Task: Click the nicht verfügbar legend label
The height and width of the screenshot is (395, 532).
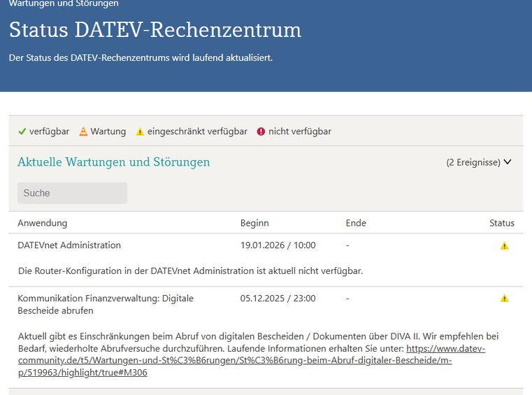Action: tap(300, 131)
